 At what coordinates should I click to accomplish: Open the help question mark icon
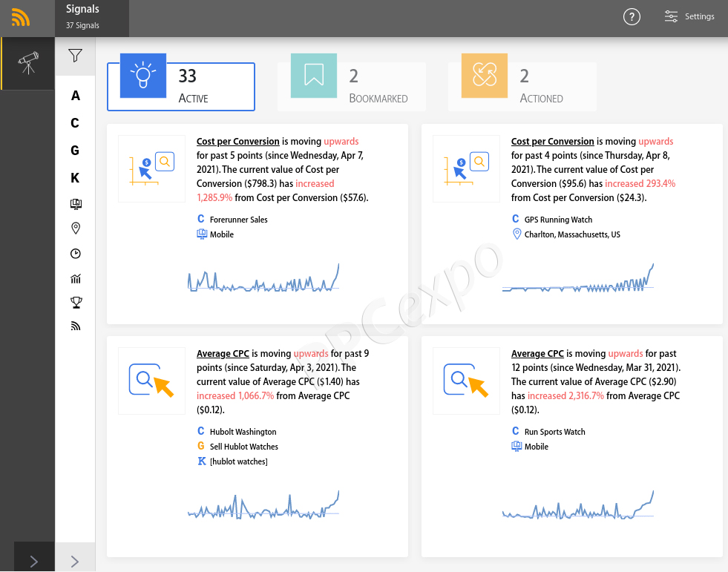click(x=632, y=17)
